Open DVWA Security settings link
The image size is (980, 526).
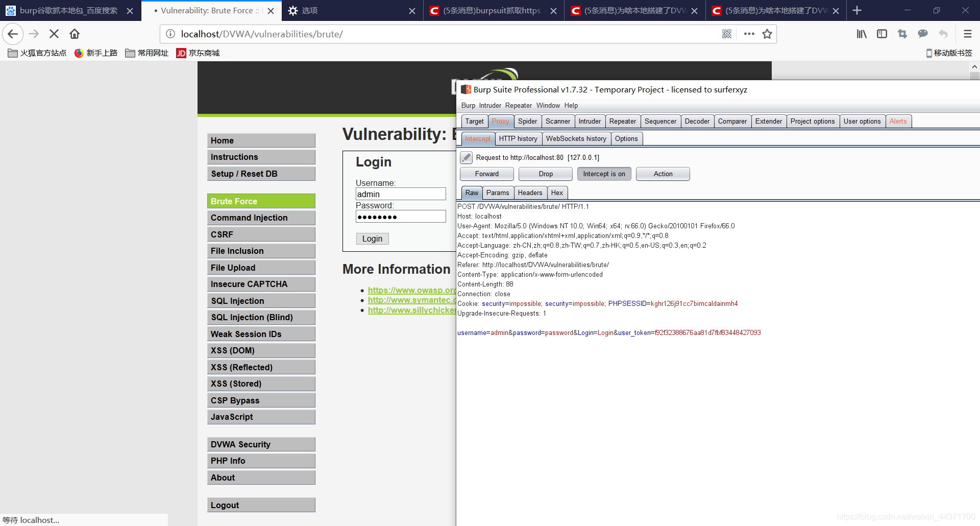[x=261, y=444]
